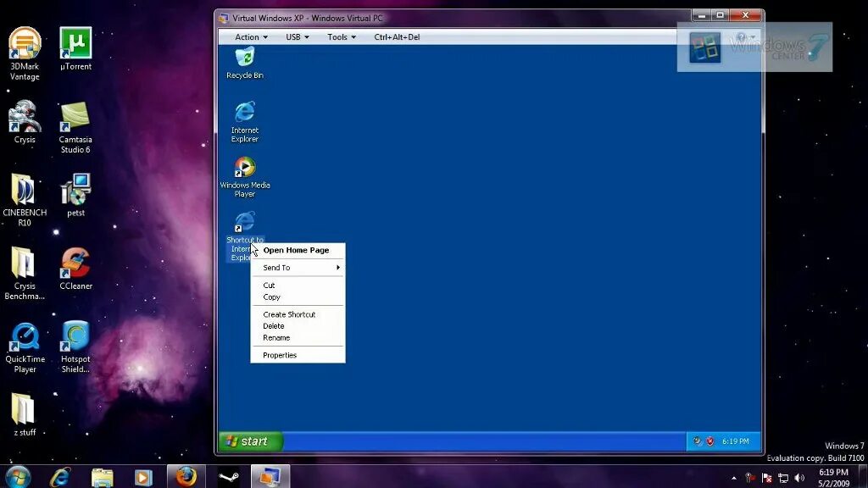This screenshot has height=488, width=868.
Task: Select the CINEBENCH R10 folder
Action: point(25,200)
